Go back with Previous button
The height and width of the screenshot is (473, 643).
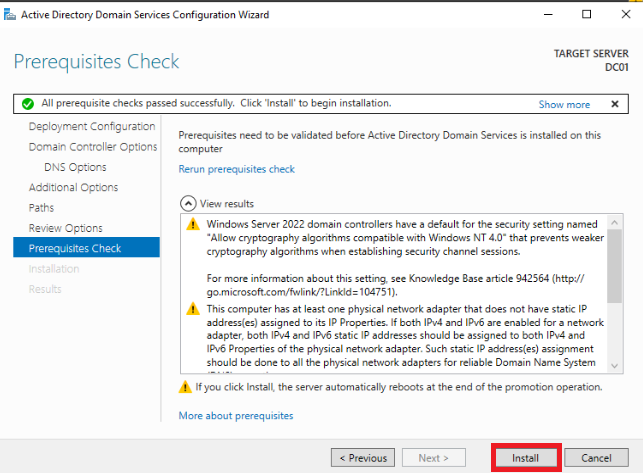pyautogui.click(x=363, y=457)
